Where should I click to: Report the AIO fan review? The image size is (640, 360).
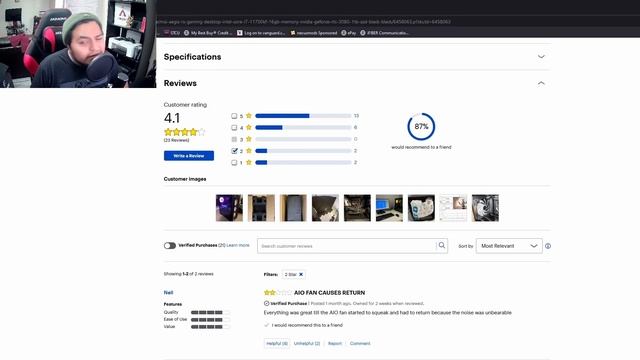tap(335, 343)
